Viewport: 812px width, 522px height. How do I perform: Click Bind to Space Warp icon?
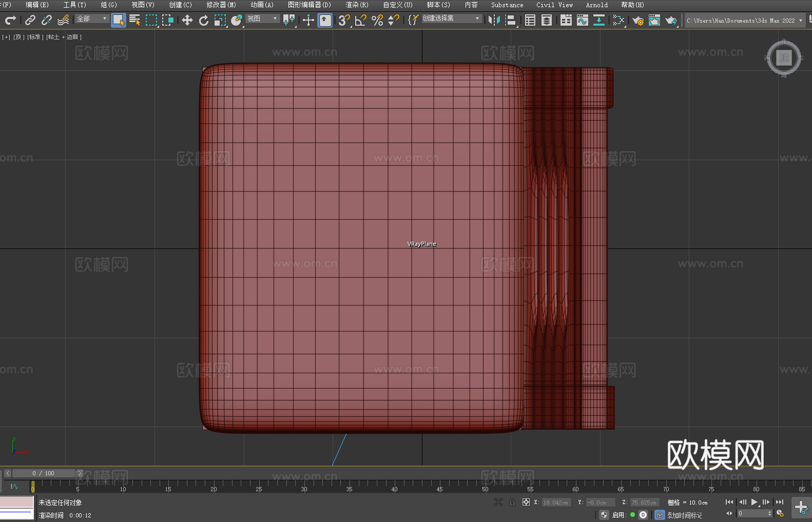[x=63, y=20]
